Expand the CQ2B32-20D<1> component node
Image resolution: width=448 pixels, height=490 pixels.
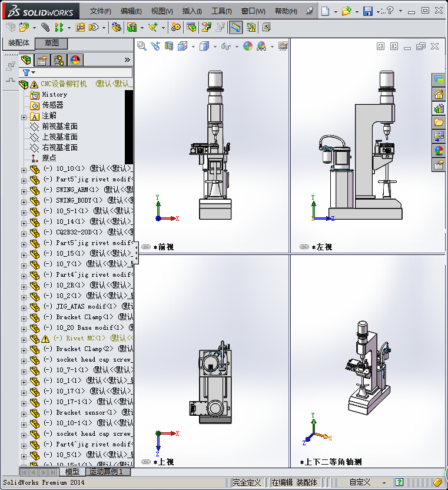point(24,234)
